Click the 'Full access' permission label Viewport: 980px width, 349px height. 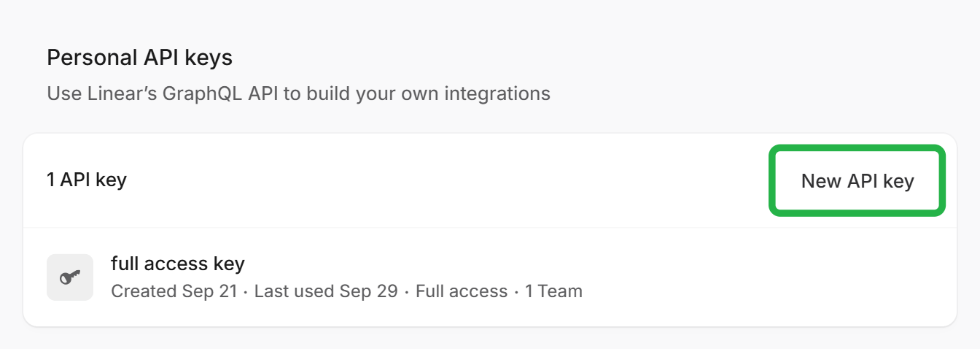click(462, 291)
